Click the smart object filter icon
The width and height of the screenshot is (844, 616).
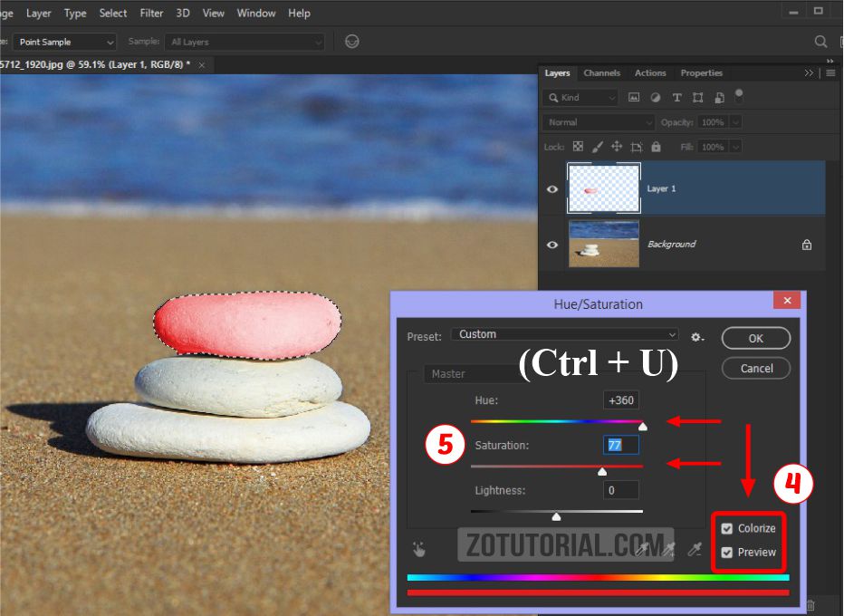tap(719, 98)
